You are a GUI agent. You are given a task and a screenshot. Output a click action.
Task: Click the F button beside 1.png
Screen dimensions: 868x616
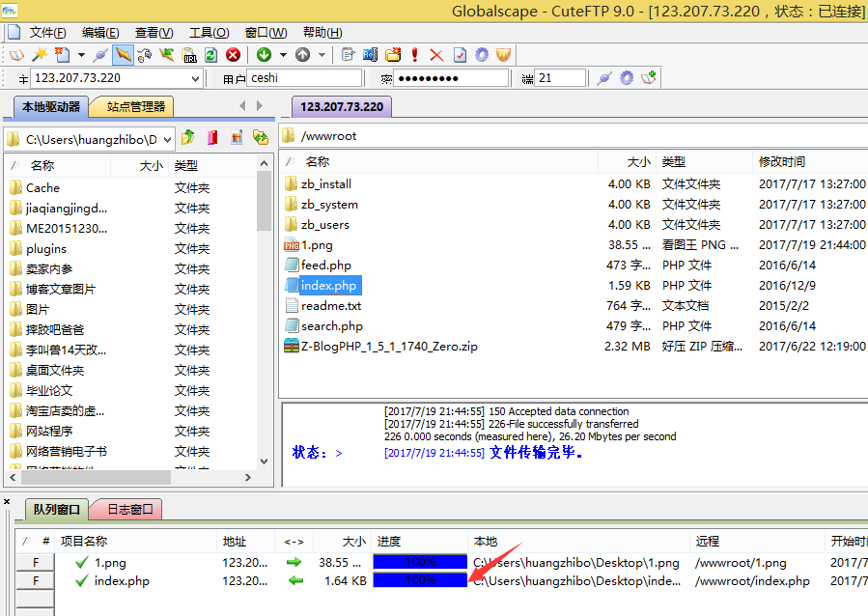pyautogui.click(x=37, y=562)
